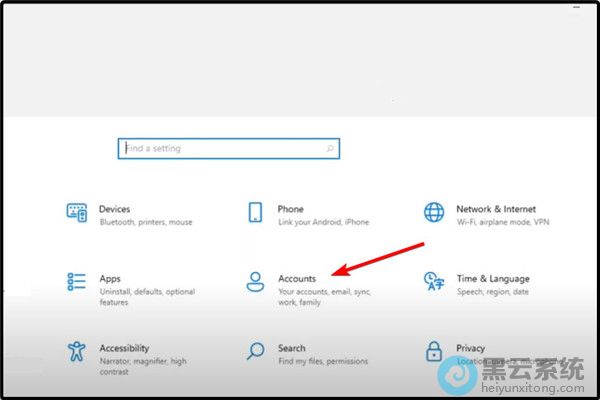The height and width of the screenshot is (400, 600).
Task: Click the Accessibility figure icon
Action: point(76,351)
